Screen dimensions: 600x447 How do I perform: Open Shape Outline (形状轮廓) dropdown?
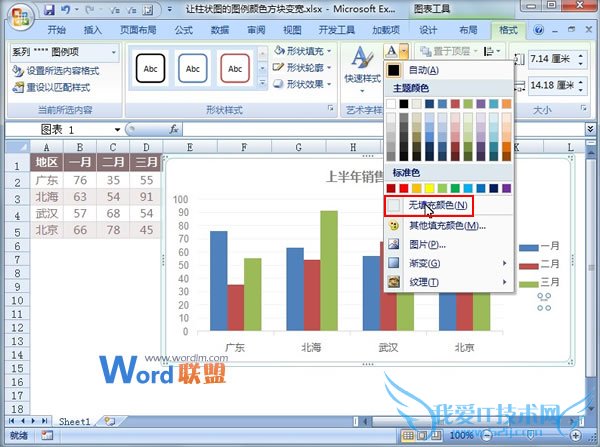[x=302, y=67]
